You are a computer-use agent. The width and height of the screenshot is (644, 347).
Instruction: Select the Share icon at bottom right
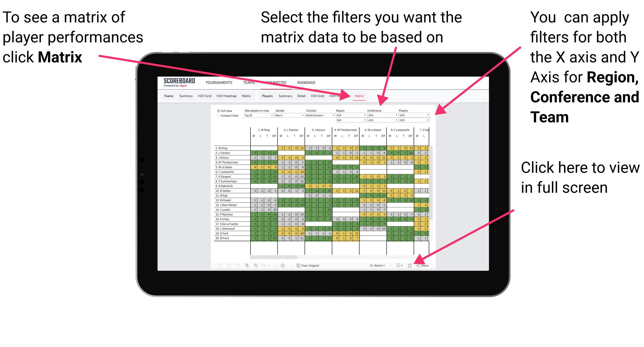coord(422,265)
